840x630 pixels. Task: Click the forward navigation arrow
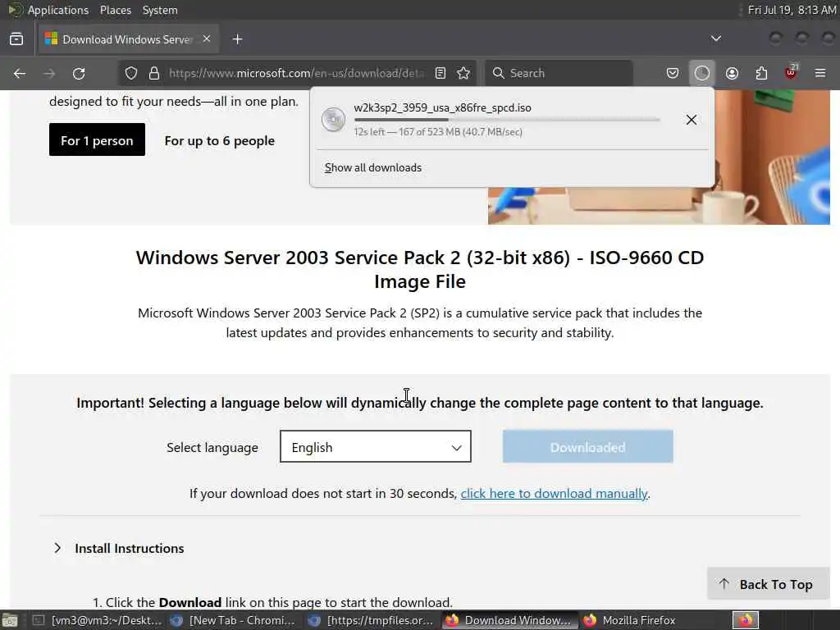[x=49, y=73]
